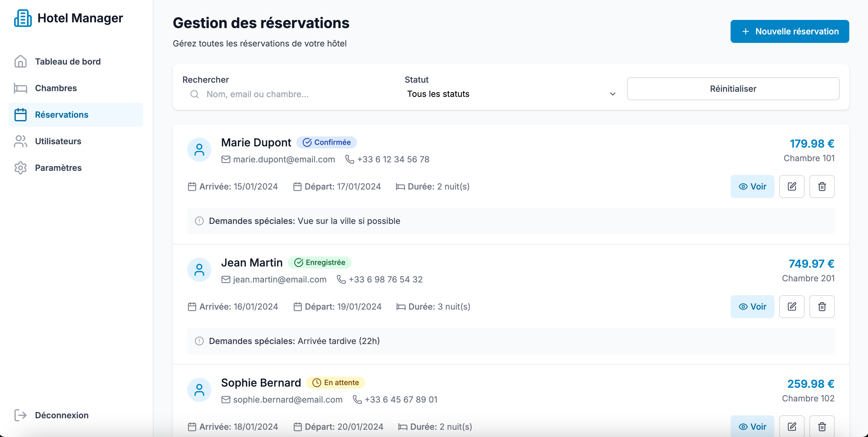Click the Réservations calendar icon

tap(20, 114)
